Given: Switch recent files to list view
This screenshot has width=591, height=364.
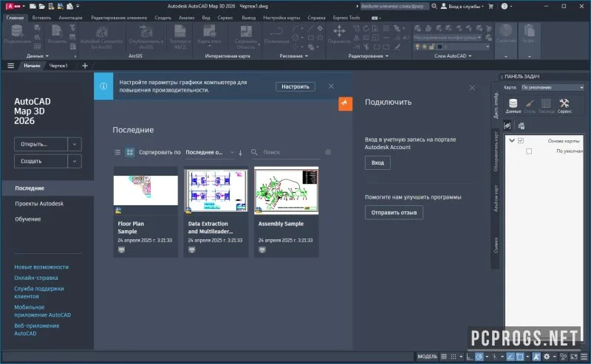Looking at the screenshot, I should (117, 152).
